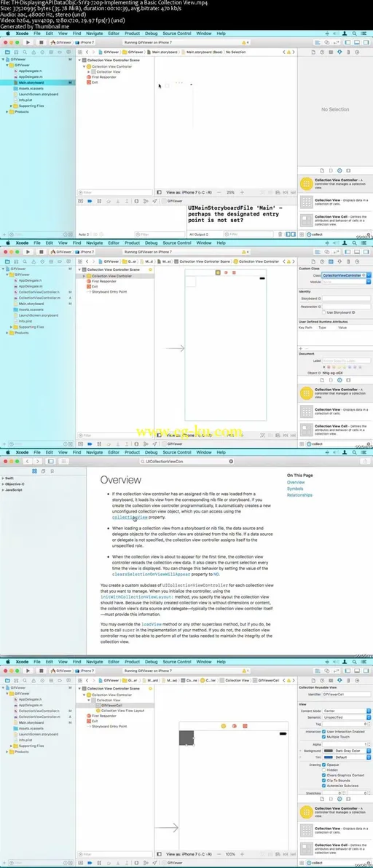Open the warnings indicator in the No Selection frame

(246, 42)
